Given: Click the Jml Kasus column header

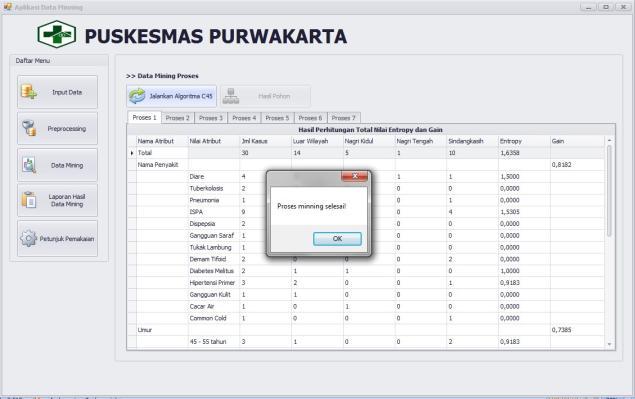Looking at the screenshot, I should (x=266, y=141).
